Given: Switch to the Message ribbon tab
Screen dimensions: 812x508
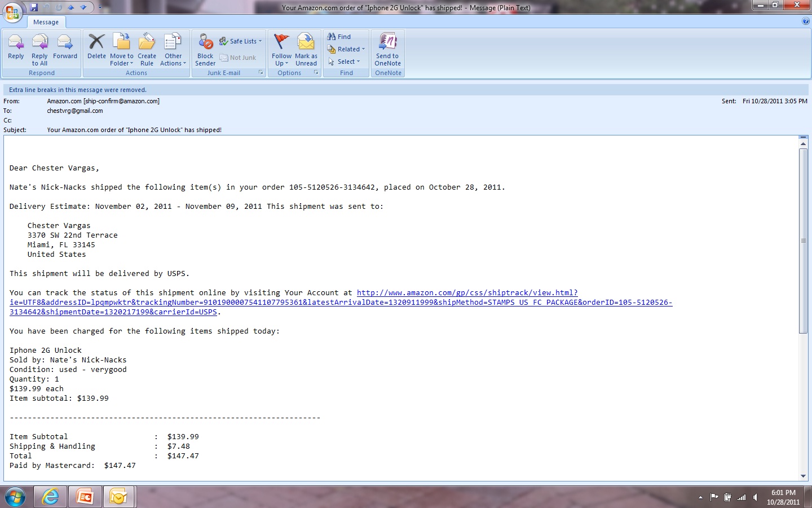Looking at the screenshot, I should point(46,22).
